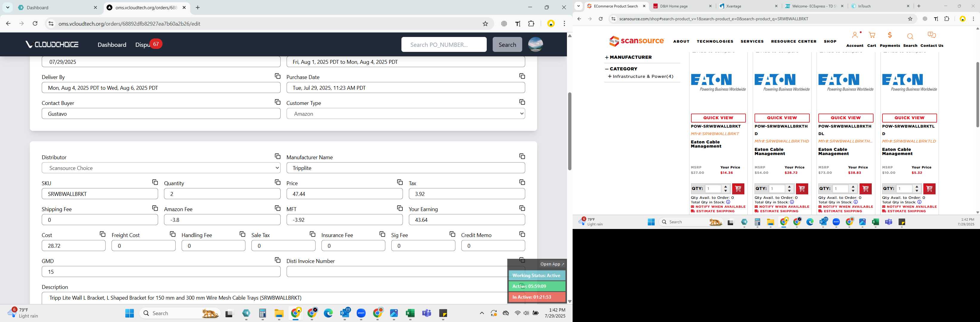Viewport: 980px width, 322px height.
Task: Open tab list in ScanSource browser window
Action: pos(578,6)
